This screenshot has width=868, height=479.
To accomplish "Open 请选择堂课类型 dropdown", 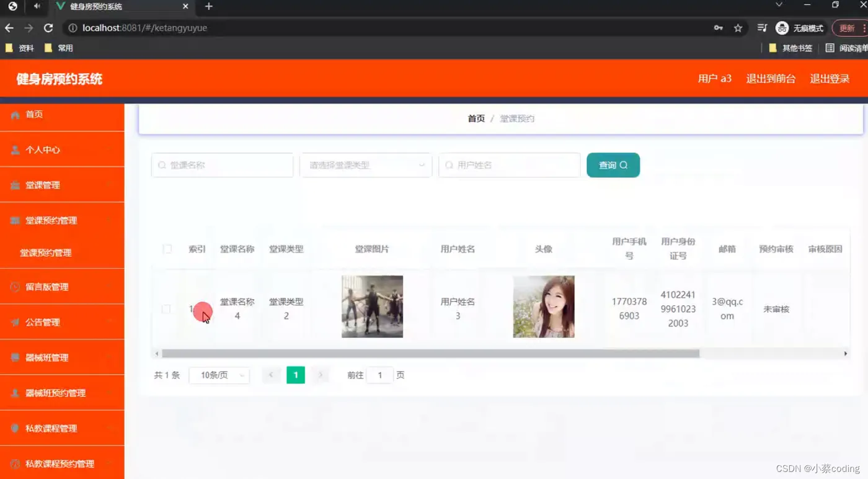I will [366, 165].
